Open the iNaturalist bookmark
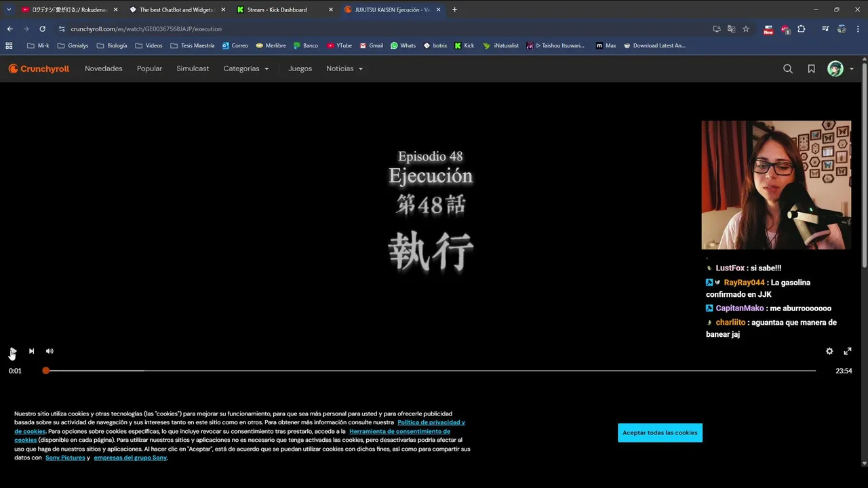868x488 pixels. pos(500,45)
